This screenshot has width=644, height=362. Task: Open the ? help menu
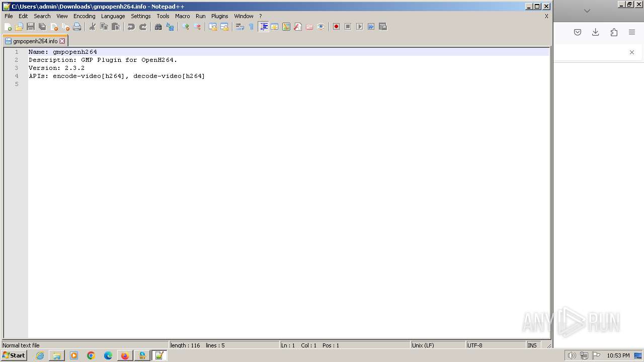[261, 16]
